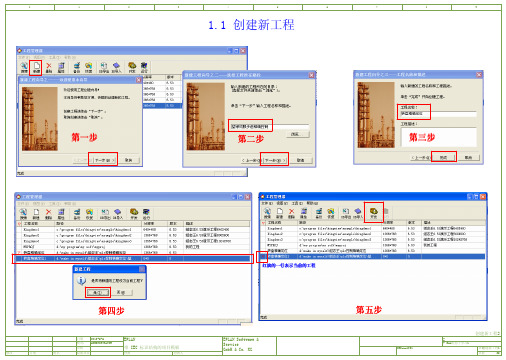Viewport: 506px width, 360px height.
Task: Open the File menu in step-five window
Action: [267, 203]
